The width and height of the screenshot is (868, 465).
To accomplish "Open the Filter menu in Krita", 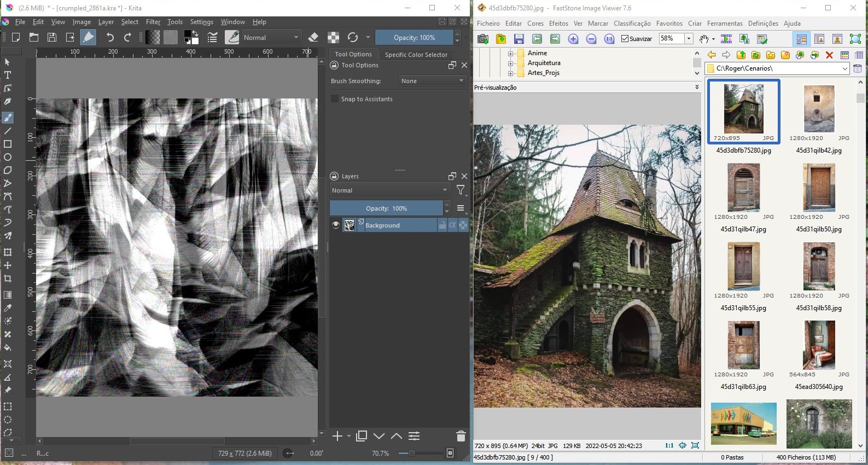I will [x=153, y=22].
